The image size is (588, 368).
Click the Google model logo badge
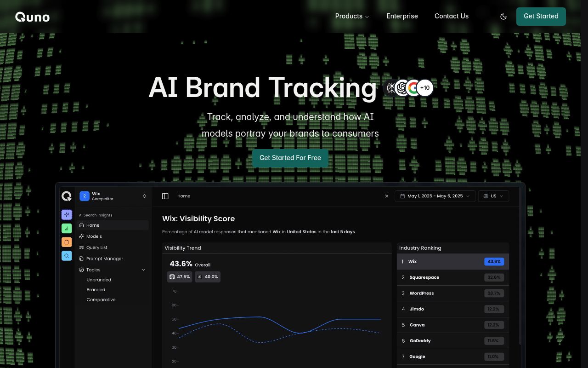click(413, 88)
